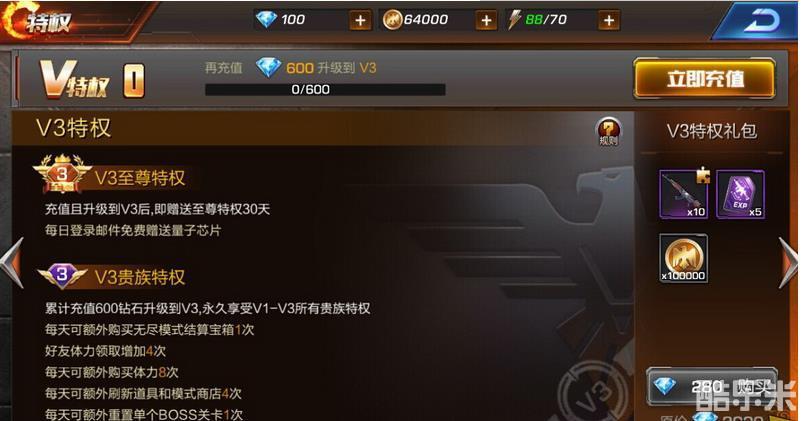Select the gold coin x100000 reward
Viewport: 806px width, 421px height.
(x=683, y=258)
